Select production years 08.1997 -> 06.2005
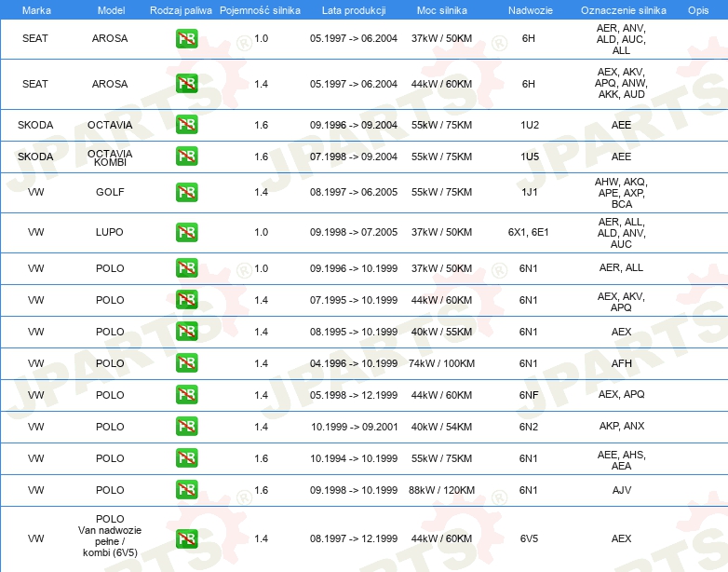Screen dimensions: 728x572 coord(354,192)
